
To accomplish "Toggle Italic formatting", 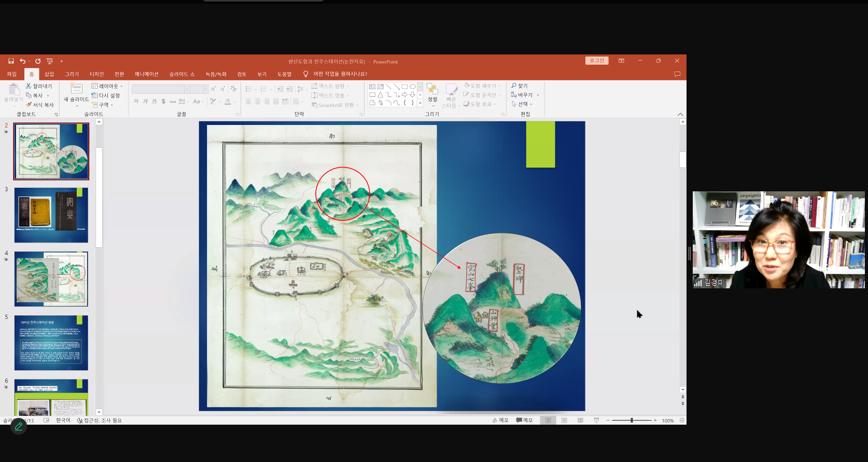I will click(145, 102).
